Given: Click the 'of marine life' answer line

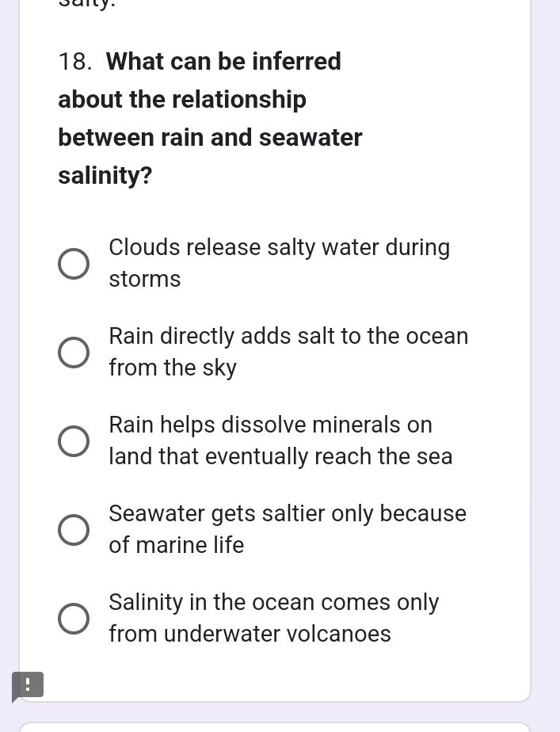Looking at the screenshot, I should [x=177, y=546].
